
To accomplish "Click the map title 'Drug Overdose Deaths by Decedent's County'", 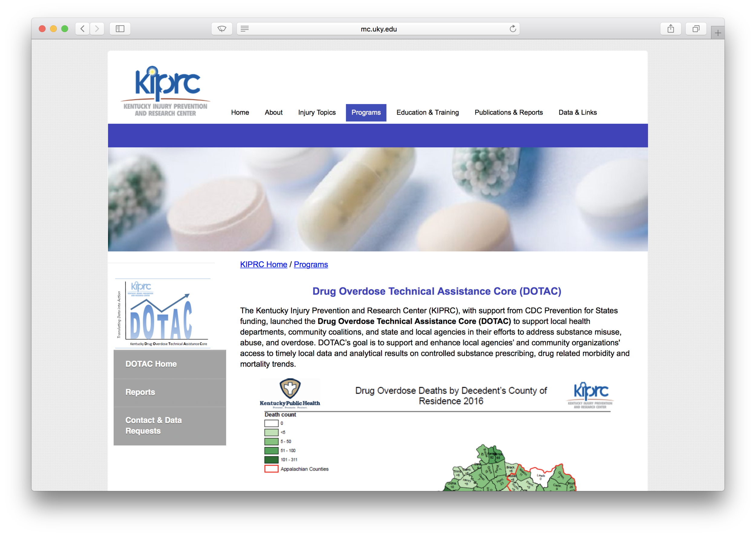I will coord(451,396).
